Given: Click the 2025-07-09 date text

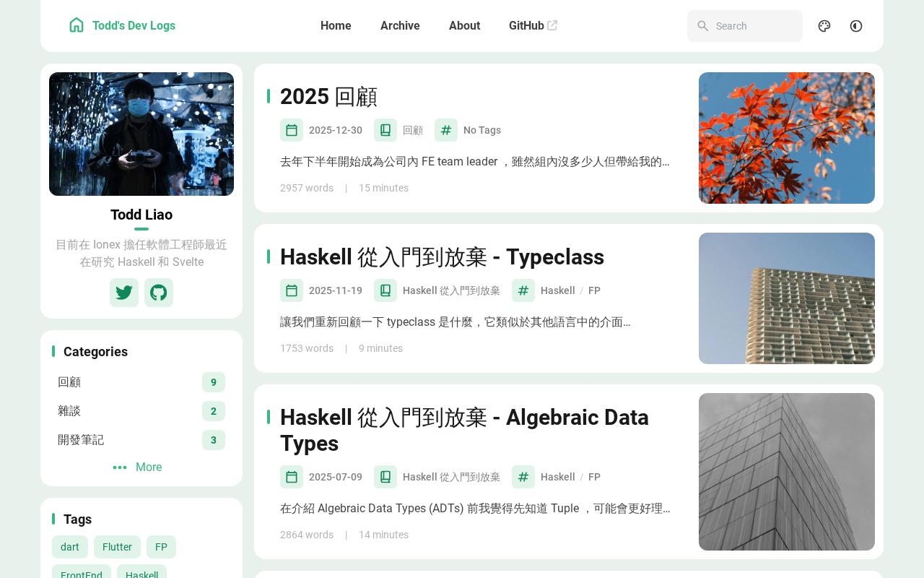Looking at the screenshot, I should (336, 477).
